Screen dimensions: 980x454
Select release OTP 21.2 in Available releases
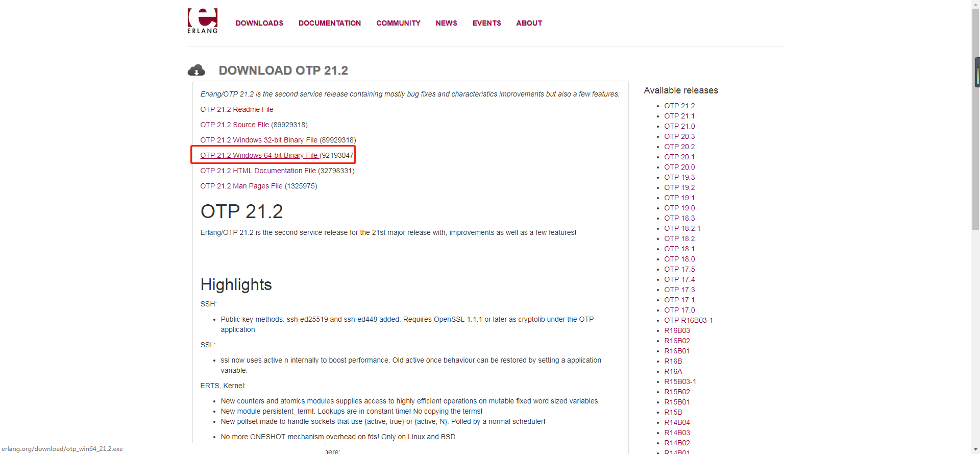[x=679, y=106]
